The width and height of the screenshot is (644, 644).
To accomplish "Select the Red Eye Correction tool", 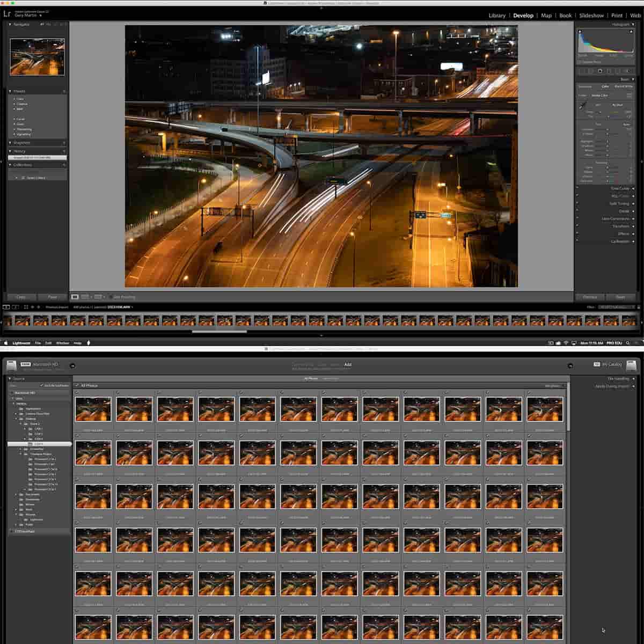I will [600, 70].
